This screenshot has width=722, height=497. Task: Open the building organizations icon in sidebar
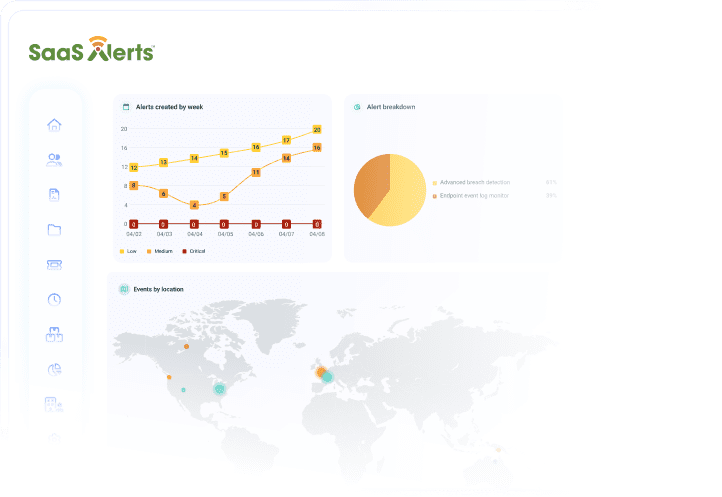click(x=54, y=404)
